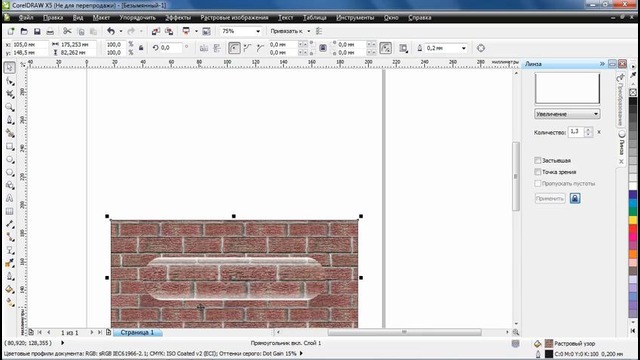Screen dimensions: 640x360
Task: Click the Wrap text icon in property bar
Action: (x=403, y=48)
